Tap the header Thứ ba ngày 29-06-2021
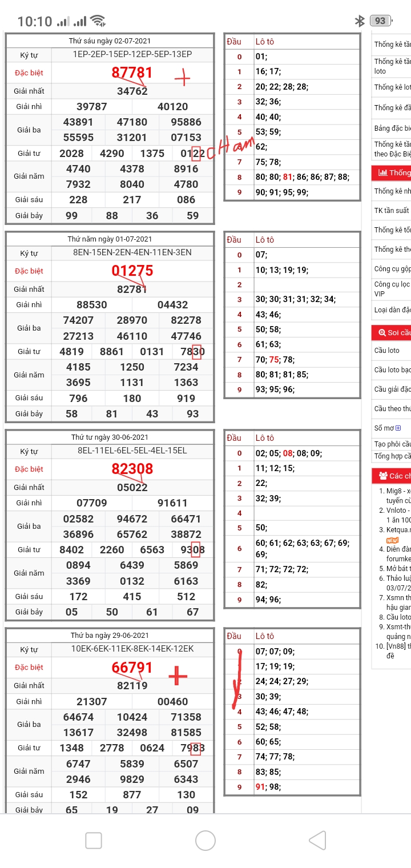The width and height of the screenshot is (411, 868). [110, 636]
